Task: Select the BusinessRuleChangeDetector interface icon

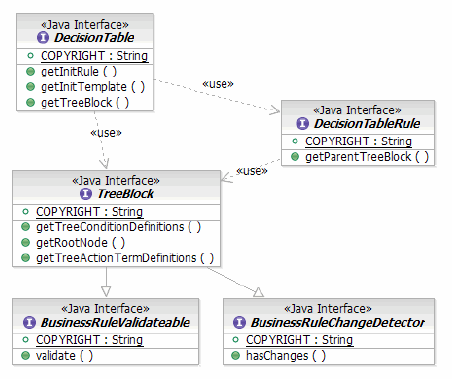Action: (x=239, y=322)
